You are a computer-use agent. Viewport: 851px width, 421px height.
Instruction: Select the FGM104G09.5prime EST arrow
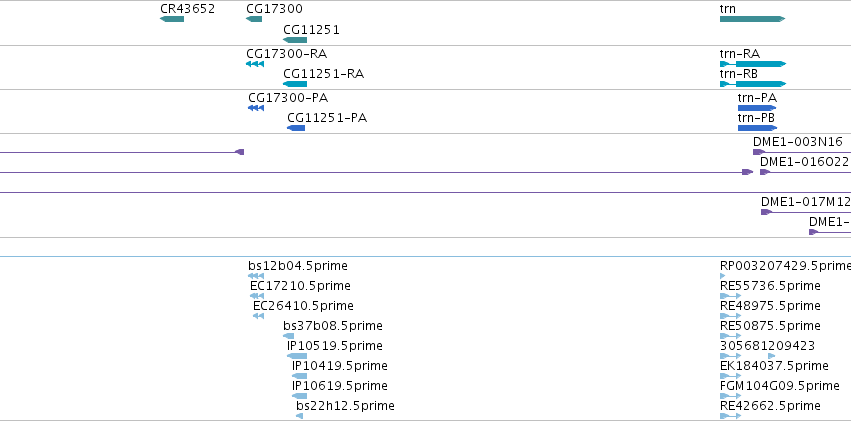pos(731,396)
